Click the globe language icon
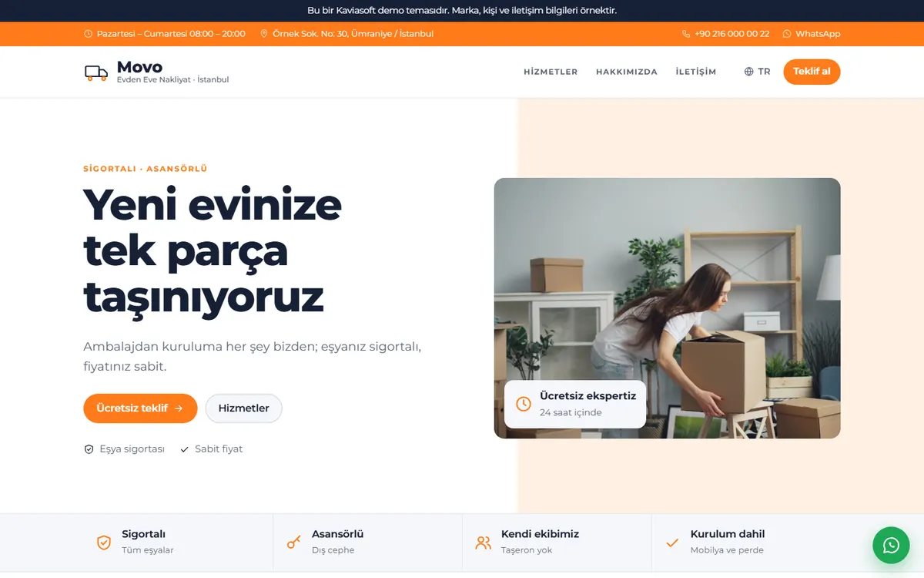The height and width of the screenshot is (578, 924). [748, 72]
